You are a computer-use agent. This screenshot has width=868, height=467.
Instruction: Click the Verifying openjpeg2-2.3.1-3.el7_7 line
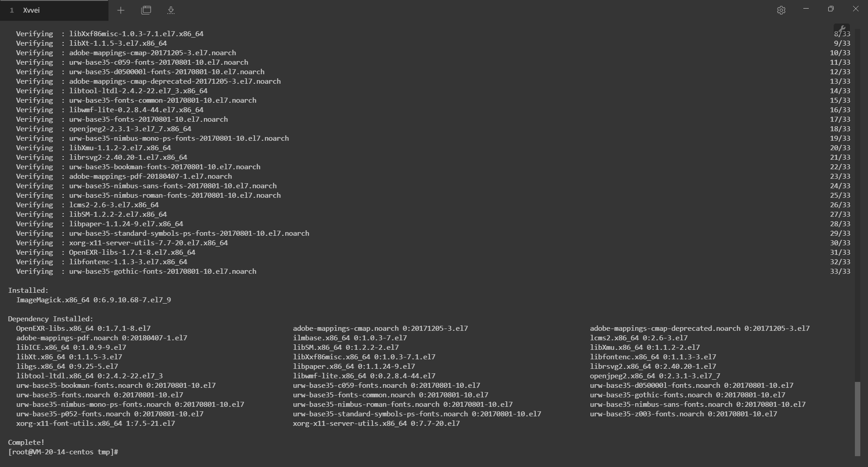point(130,129)
